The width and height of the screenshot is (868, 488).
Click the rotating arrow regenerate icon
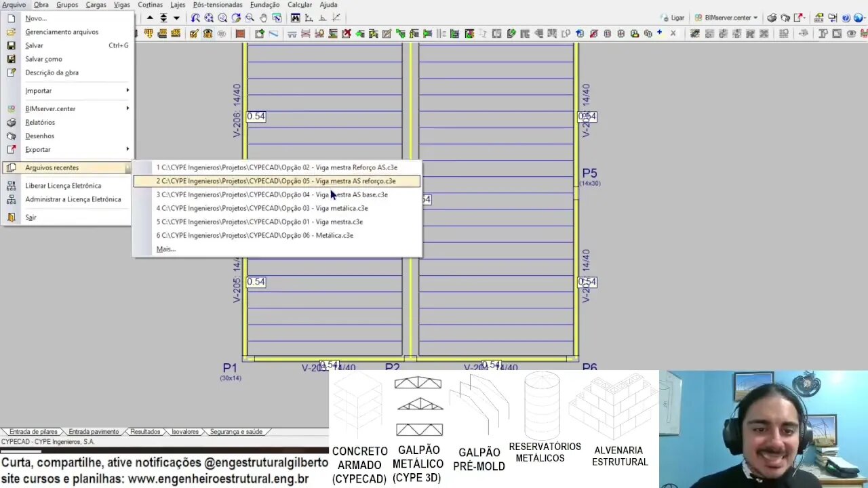236,18
